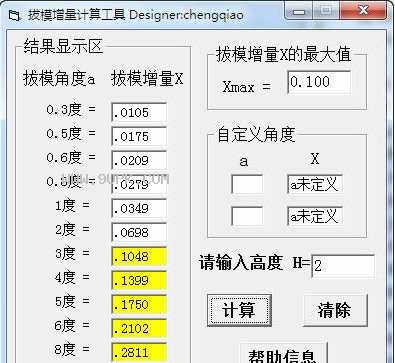Viewport: 395px width, 363px height.
Task: Click the 1度 result field .0349
Action: coord(139,208)
